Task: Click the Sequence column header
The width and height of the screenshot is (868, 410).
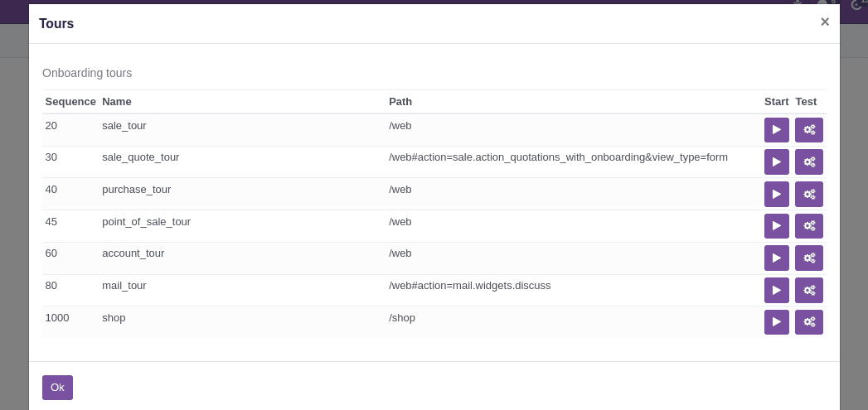Action: (x=70, y=102)
